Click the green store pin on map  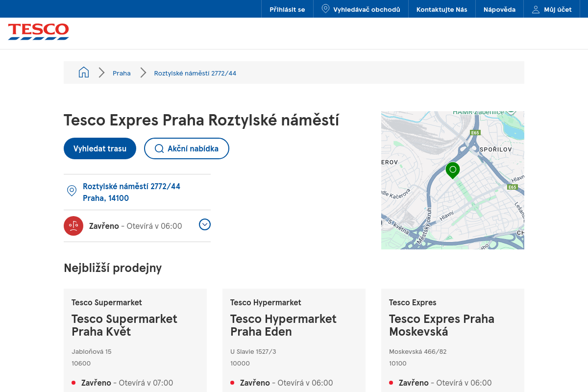coord(453,171)
